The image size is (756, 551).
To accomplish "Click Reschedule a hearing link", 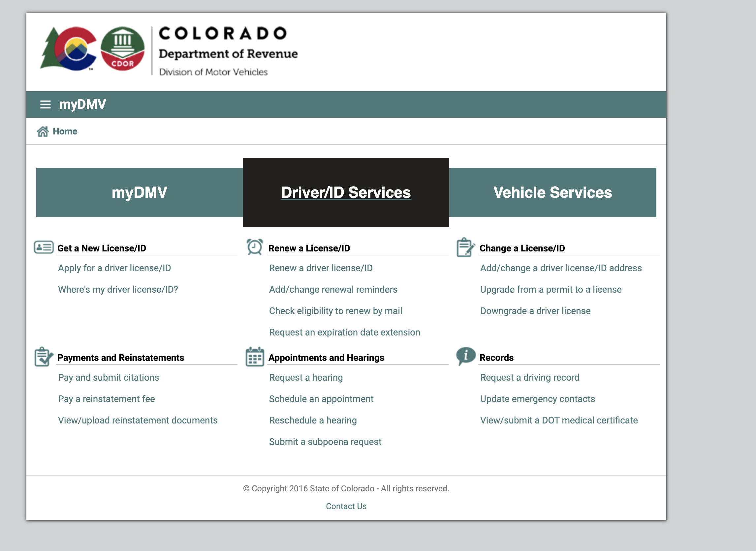I will point(313,420).
